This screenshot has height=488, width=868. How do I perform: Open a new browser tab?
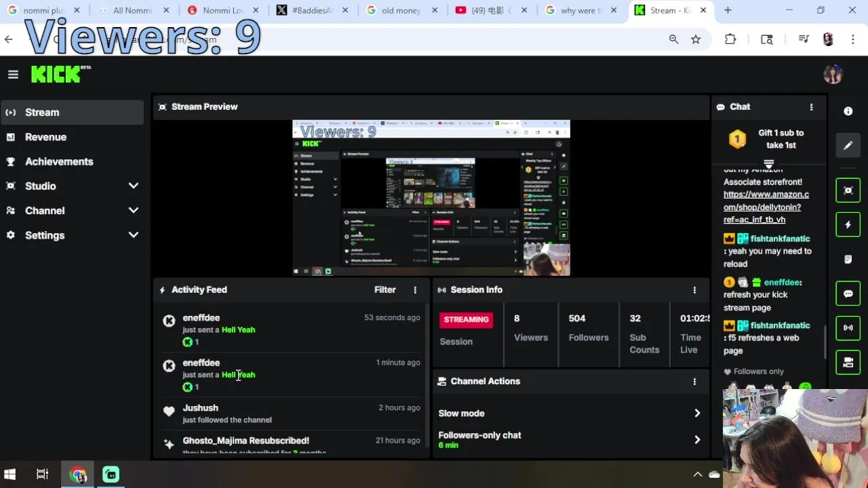(x=728, y=11)
